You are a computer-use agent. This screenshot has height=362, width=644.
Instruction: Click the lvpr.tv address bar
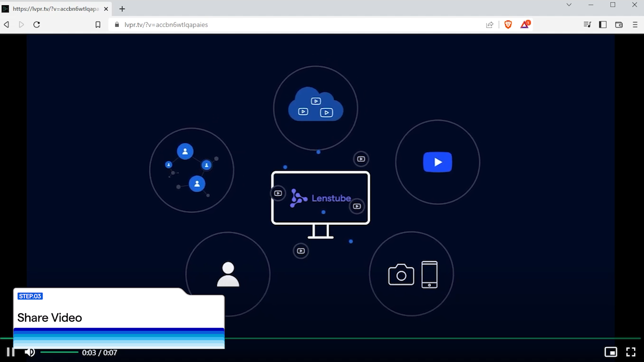pyautogui.click(x=298, y=25)
